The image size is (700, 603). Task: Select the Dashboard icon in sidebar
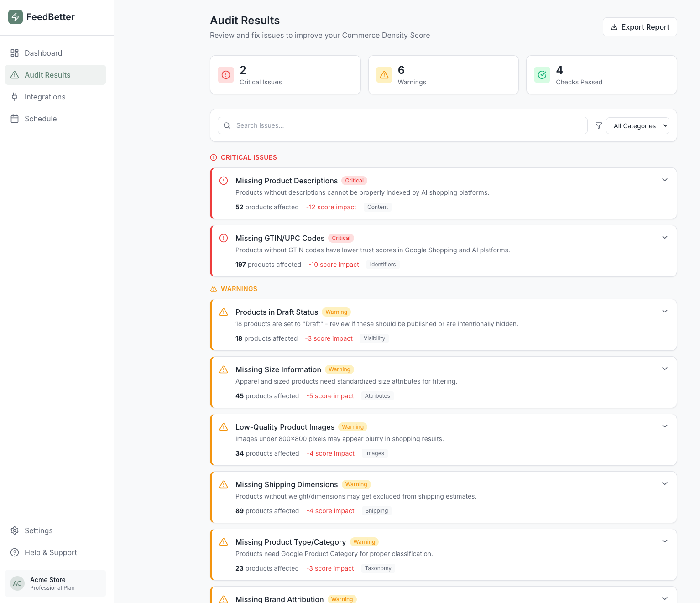14,53
